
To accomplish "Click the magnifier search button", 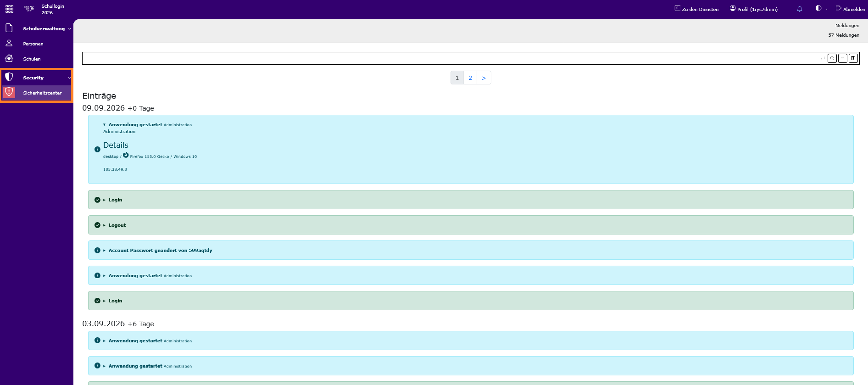I will pyautogui.click(x=832, y=58).
